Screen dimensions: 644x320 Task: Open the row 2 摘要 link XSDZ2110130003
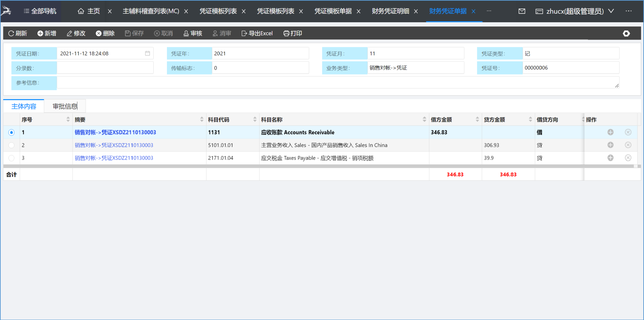click(114, 145)
